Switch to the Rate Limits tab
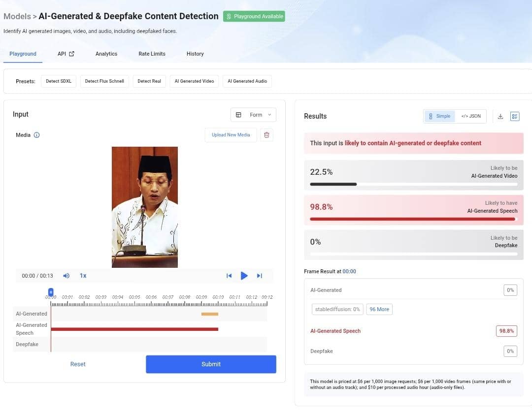The width and height of the screenshot is (532, 417). (x=152, y=54)
